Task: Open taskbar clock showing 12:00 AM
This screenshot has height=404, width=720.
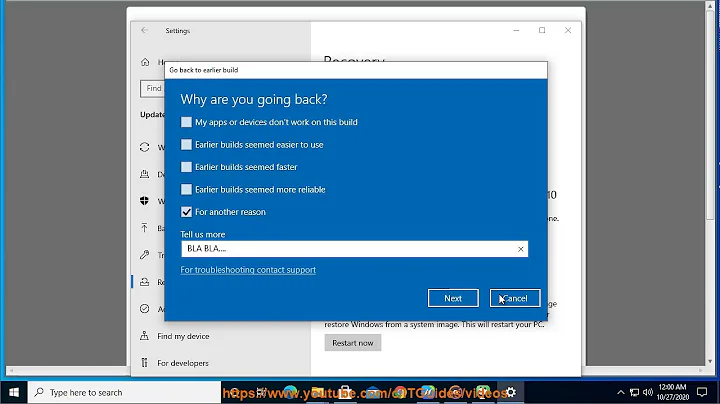Action: [x=673, y=393]
